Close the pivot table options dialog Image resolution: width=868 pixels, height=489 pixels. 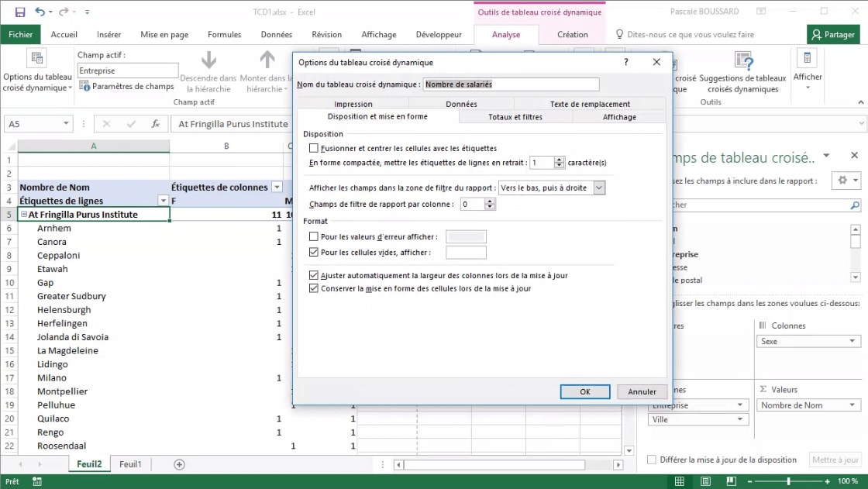tap(656, 62)
